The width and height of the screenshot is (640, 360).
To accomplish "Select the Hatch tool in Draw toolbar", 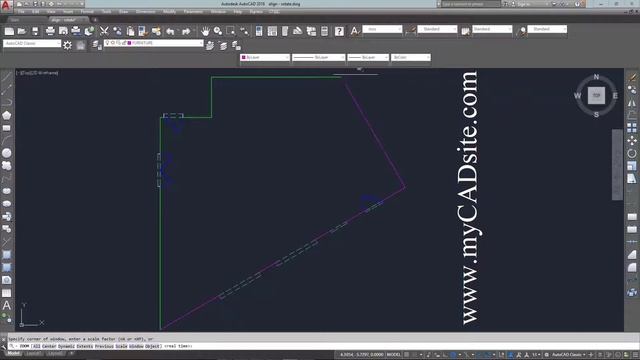I will tap(7, 255).
